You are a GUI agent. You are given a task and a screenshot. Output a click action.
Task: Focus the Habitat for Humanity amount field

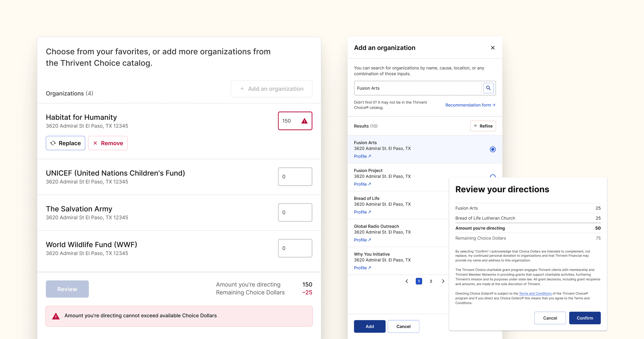[x=295, y=121]
